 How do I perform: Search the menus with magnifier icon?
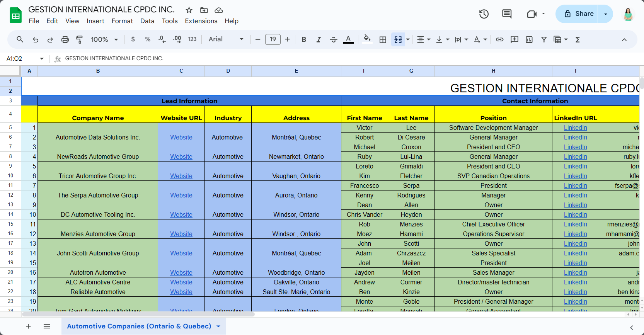(20, 39)
